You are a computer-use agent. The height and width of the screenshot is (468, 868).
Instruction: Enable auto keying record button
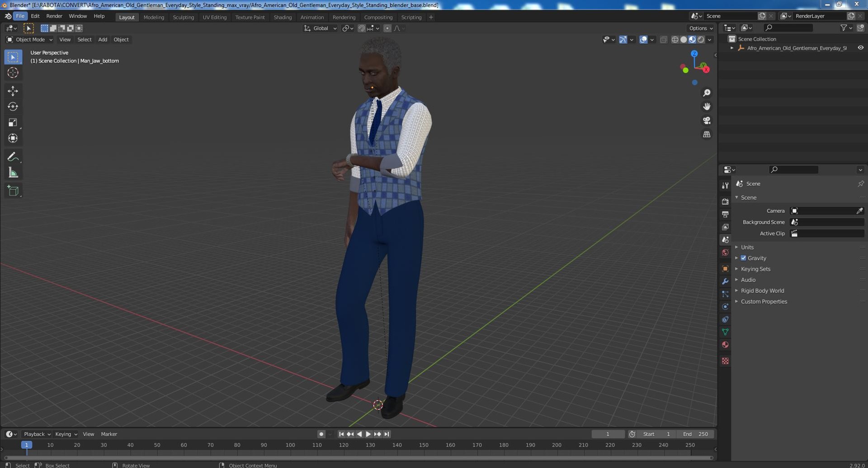point(321,434)
